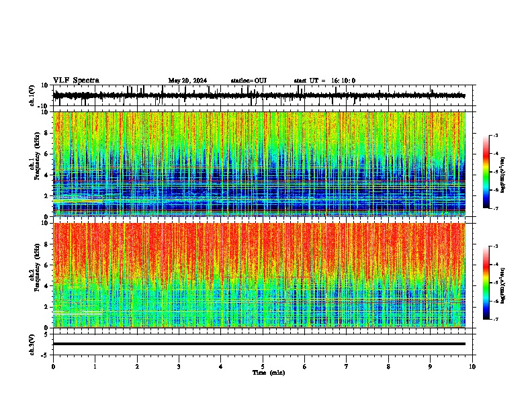Click the "8" tick on ch.1 frequency axis
This screenshot has width=532, height=411.
(x=46, y=133)
